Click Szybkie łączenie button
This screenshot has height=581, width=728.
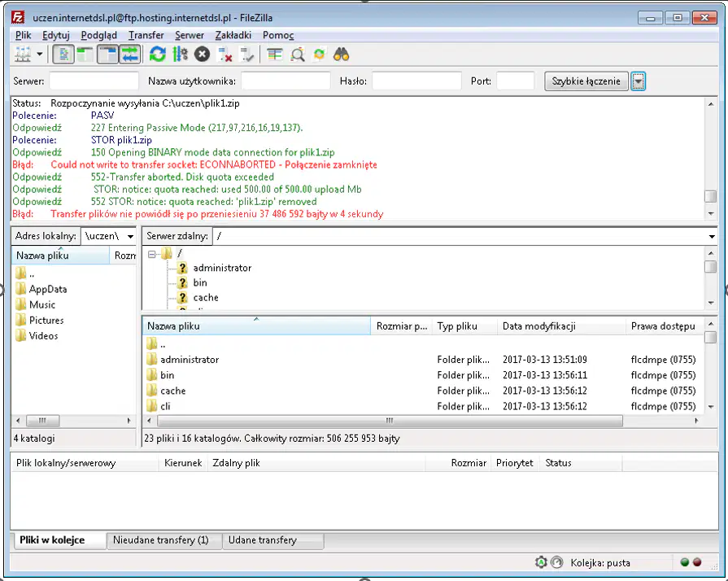(586, 81)
